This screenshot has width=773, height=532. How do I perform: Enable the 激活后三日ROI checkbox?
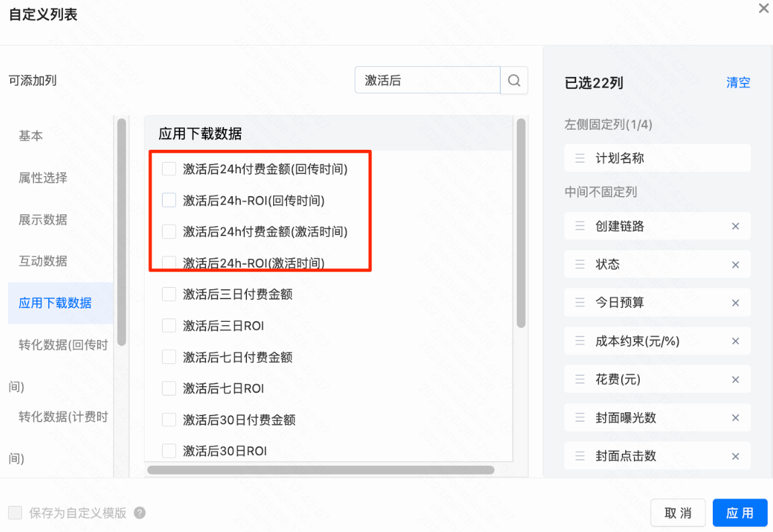point(169,325)
